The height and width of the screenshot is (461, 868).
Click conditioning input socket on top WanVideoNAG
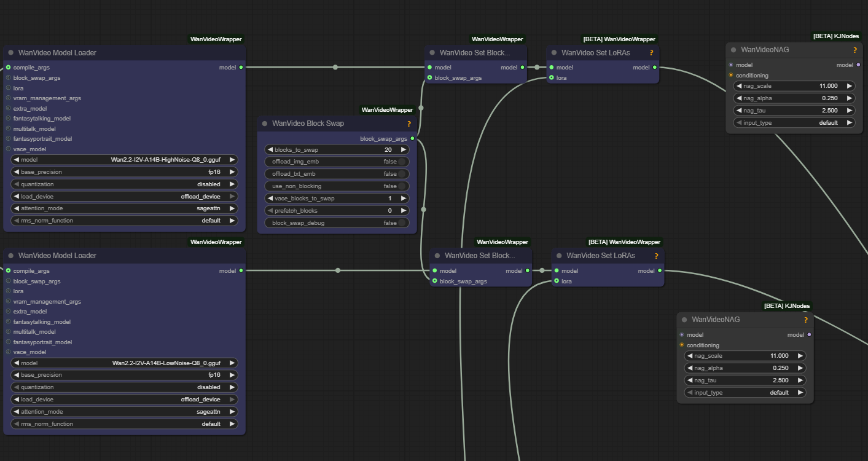(x=730, y=75)
